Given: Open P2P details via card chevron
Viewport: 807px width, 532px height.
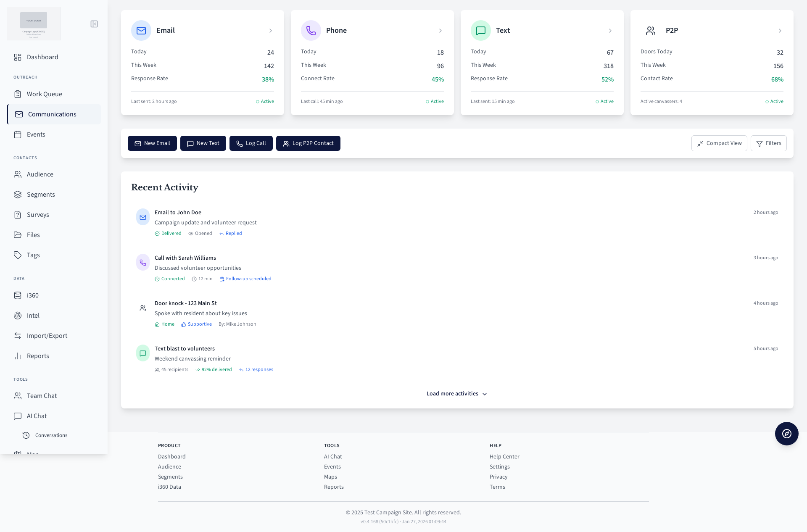Looking at the screenshot, I should tap(780, 31).
